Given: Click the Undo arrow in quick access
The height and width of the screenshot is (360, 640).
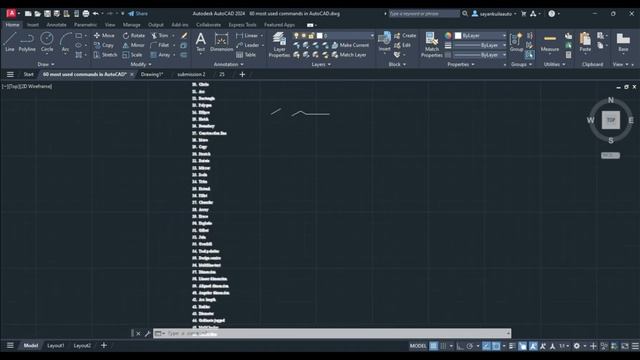Looking at the screenshot, I should point(96,13).
